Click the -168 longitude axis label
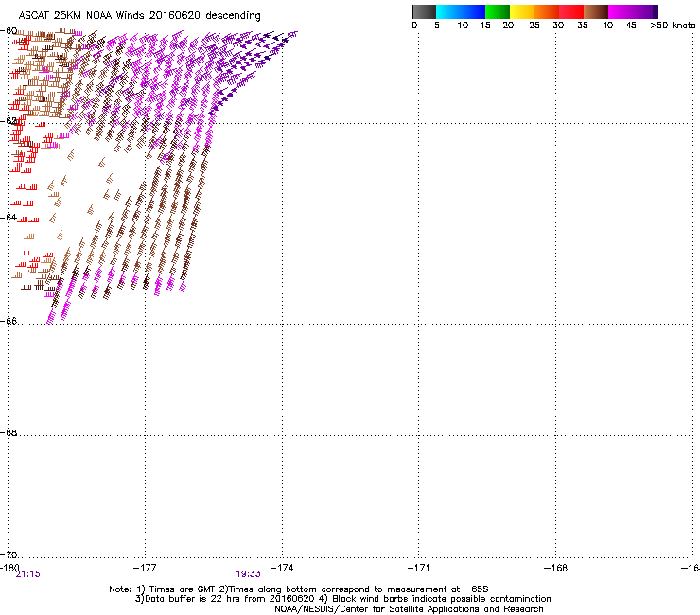Viewport: 700px width, 615px height. (556, 568)
